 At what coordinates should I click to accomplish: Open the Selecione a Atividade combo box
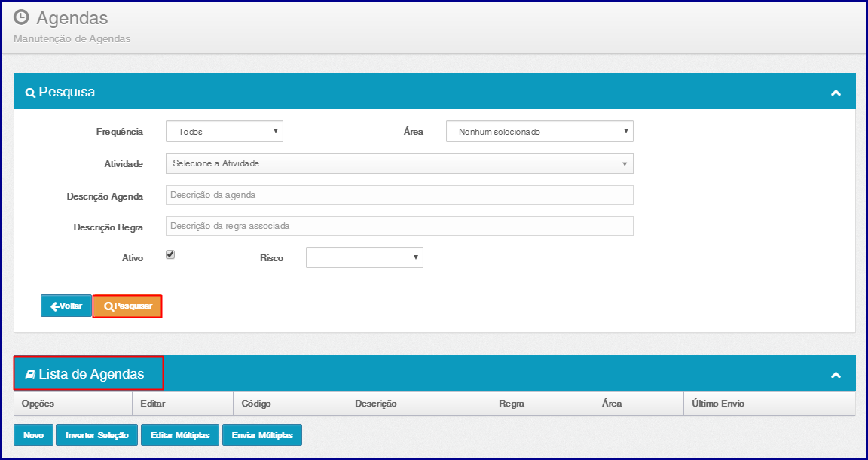[x=399, y=163]
